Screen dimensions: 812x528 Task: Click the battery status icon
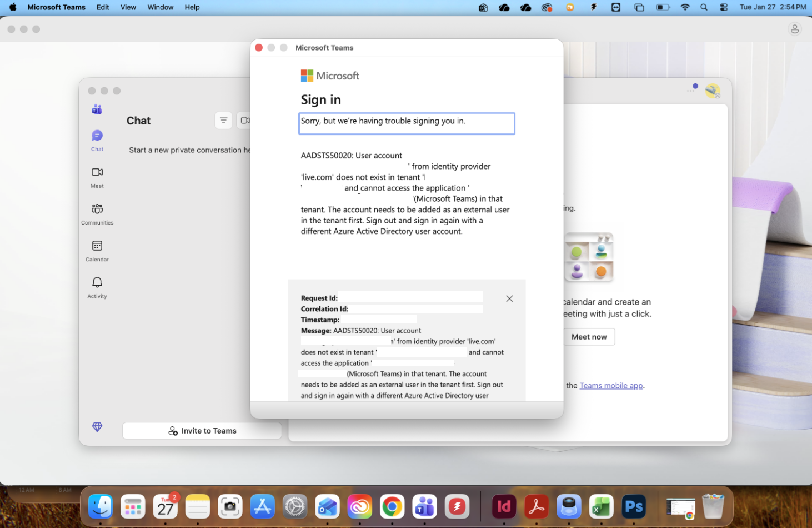click(x=663, y=7)
